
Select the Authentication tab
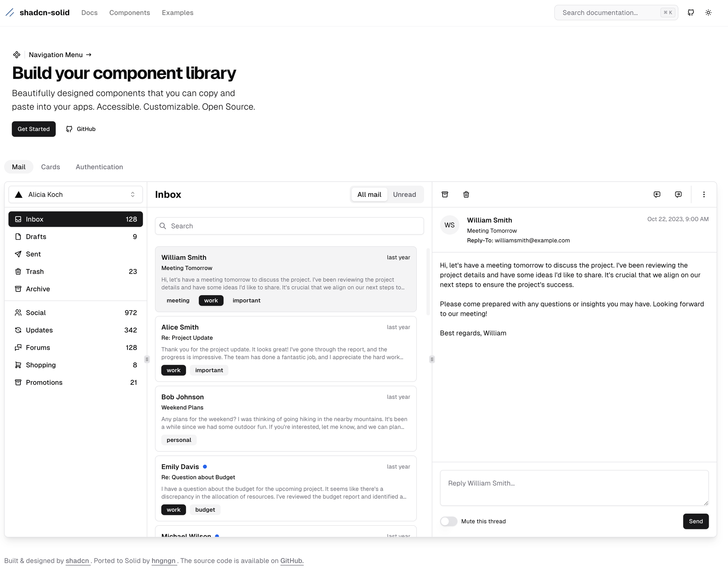(99, 167)
